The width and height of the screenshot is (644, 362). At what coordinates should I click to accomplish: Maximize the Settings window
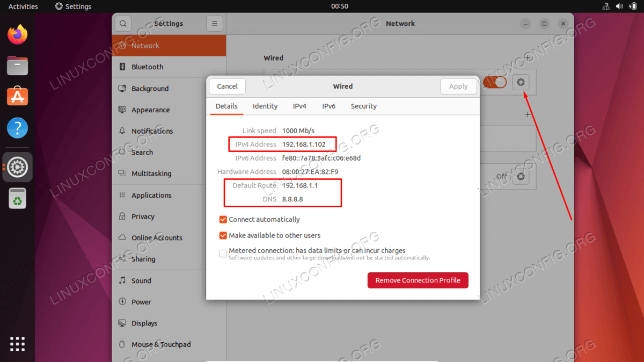pyautogui.click(x=544, y=24)
